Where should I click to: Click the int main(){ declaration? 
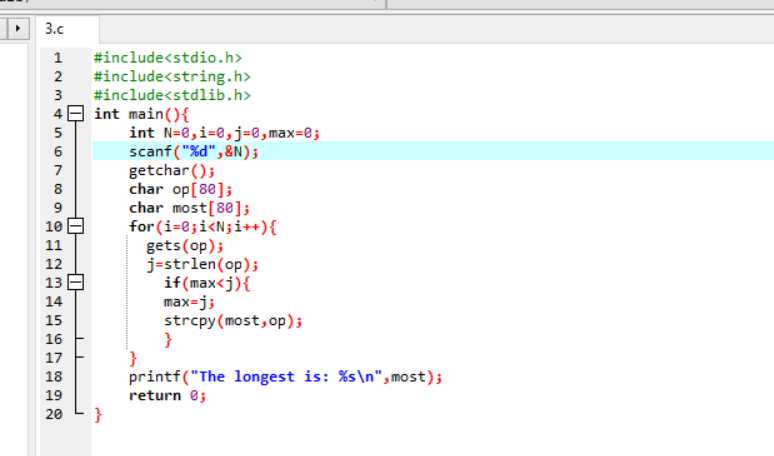click(141, 114)
